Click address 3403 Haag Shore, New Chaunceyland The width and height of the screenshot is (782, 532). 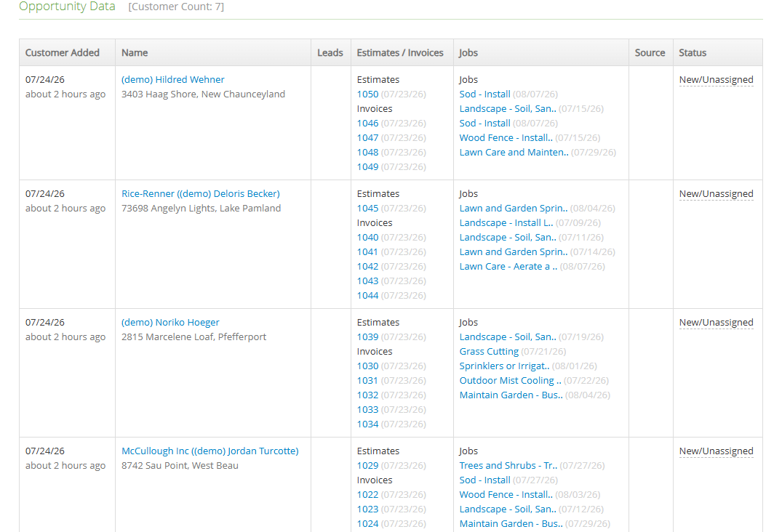coord(203,94)
